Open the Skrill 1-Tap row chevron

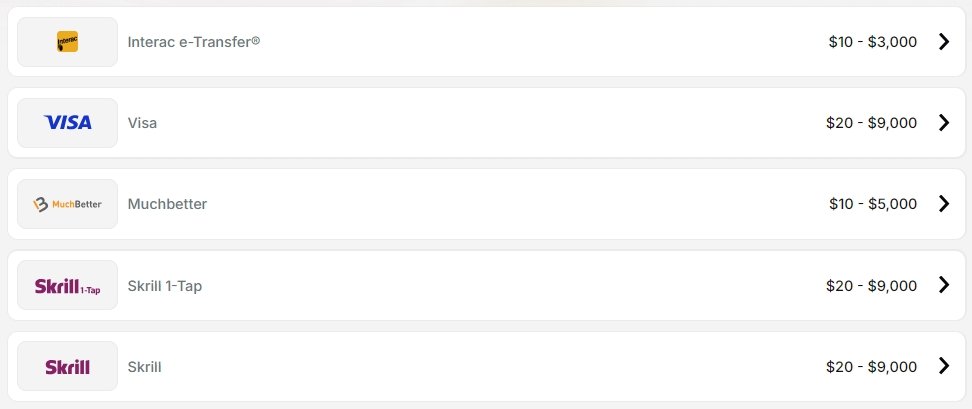pos(943,285)
